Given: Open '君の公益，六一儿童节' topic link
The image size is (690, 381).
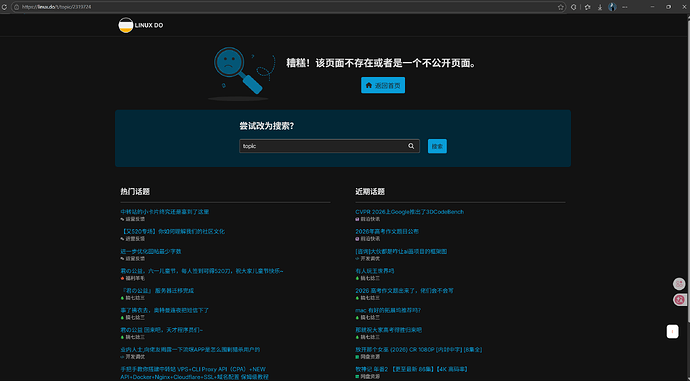Looking at the screenshot, I should coord(202,271).
